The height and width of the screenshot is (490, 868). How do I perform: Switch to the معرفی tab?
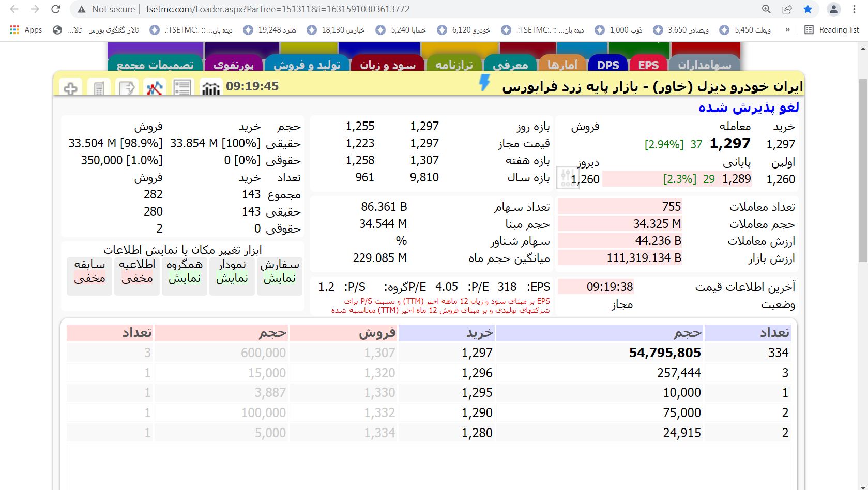pyautogui.click(x=510, y=64)
